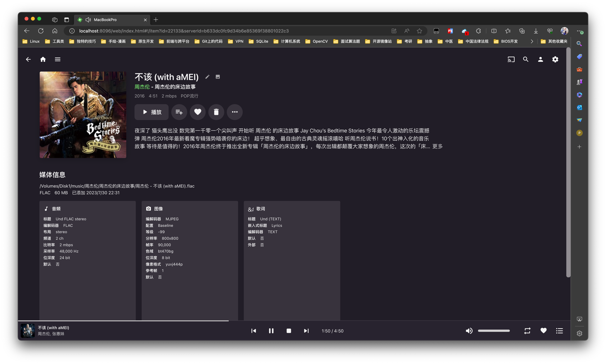Screen dimensions: 606x364
Task: Toggle favorite heart on song page
Action: [x=198, y=112]
